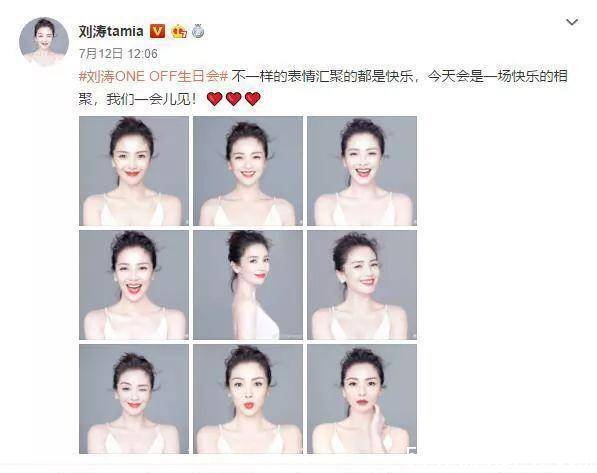The width and height of the screenshot is (597, 473).
Task: Open the orange V verified badge
Action: pos(158,31)
